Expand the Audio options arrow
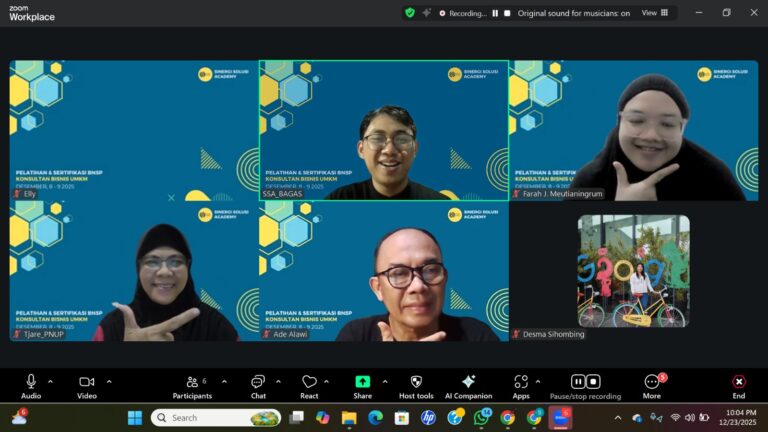The width and height of the screenshot is (768, 432). click(50, 381)
